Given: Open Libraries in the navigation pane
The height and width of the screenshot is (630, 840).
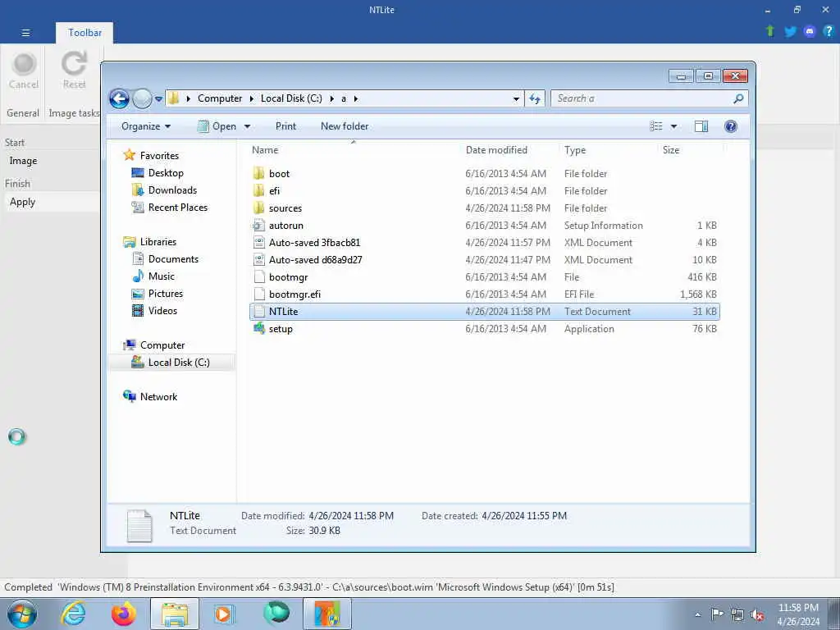Looking at the screenshot, I should coord(158,242).
